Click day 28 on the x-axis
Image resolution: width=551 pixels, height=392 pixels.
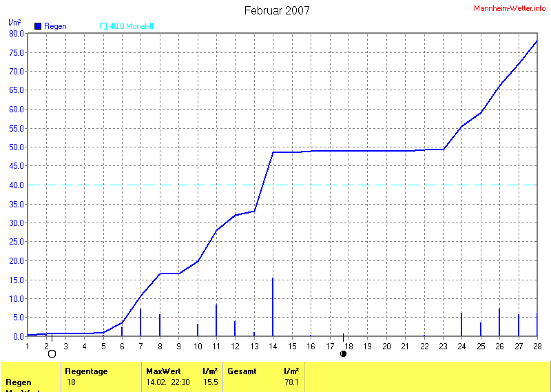pos(536,345)
